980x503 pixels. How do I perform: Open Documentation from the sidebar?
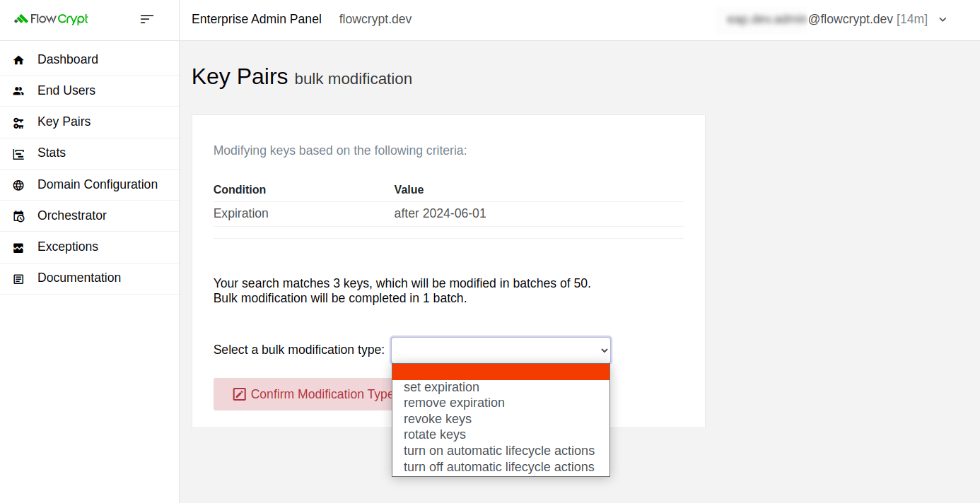[x=89, y=278]
